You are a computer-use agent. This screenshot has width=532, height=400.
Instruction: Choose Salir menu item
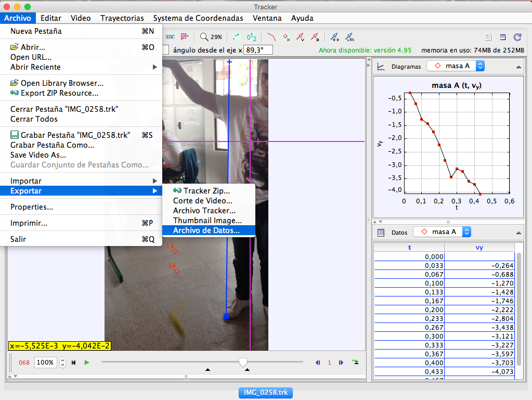[x=81, y=239]
